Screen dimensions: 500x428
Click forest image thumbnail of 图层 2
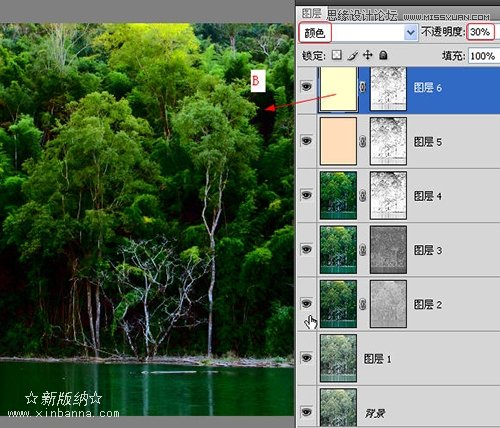[x=338, y=304]
